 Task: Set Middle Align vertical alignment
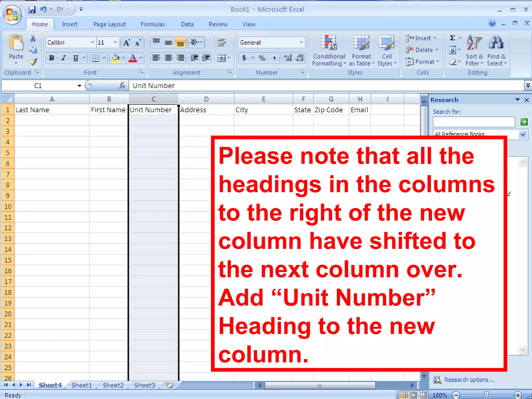click(168, 42)
